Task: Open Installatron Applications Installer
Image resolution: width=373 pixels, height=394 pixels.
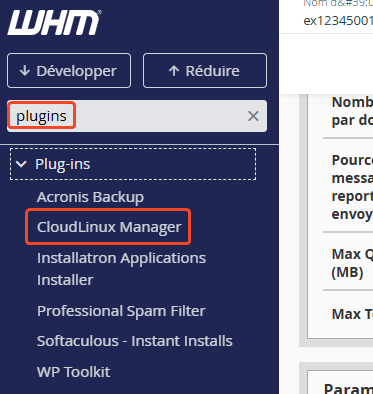Action: [x=121, y=269]
